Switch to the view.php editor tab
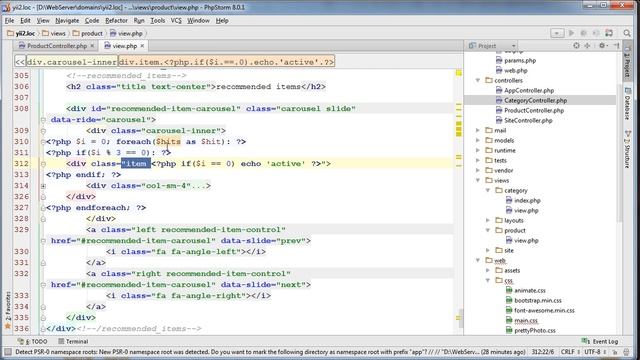This screenshot has height=360, width=640. click(124, 46)
